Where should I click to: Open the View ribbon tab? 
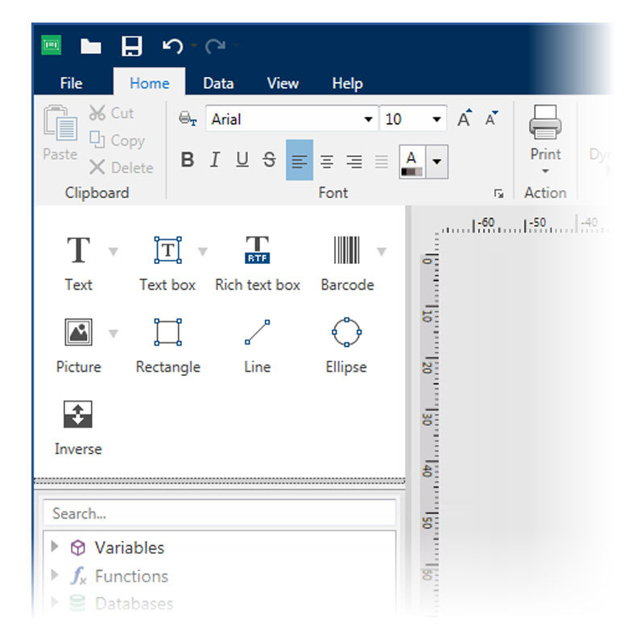(x=282, y=83)
